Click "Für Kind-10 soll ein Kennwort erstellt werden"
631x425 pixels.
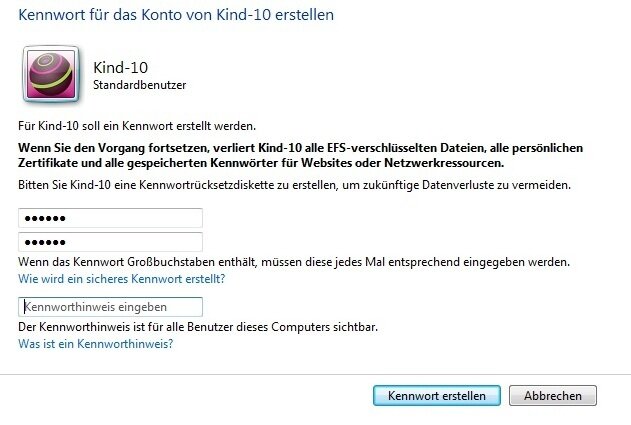[x=137, y=126]
